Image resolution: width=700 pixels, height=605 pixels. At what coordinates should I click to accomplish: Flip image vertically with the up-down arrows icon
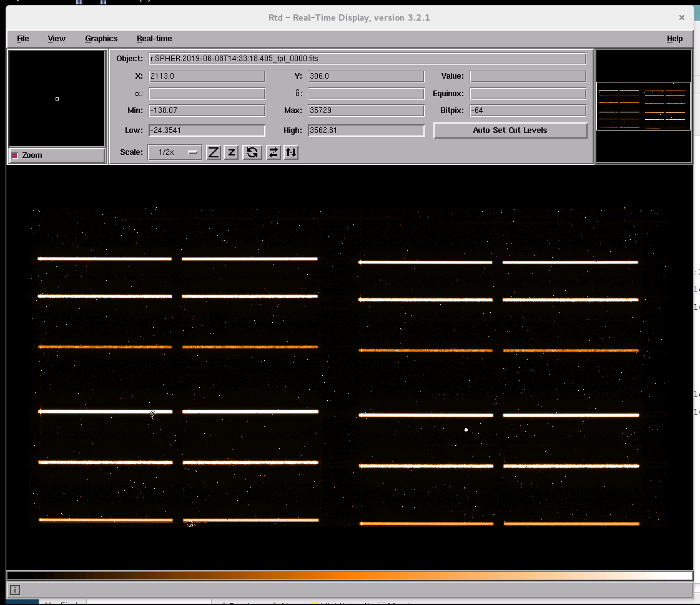click(290, 152)
